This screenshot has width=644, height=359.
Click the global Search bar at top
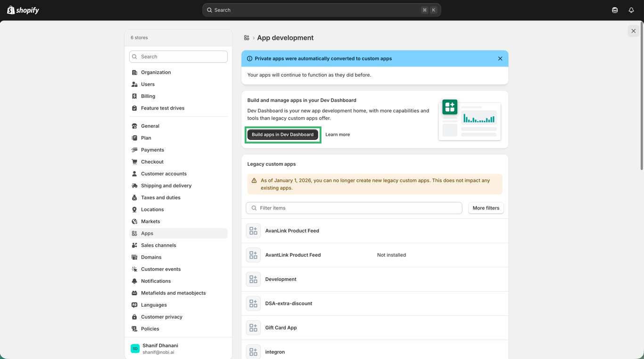click(x=322, y=10)
